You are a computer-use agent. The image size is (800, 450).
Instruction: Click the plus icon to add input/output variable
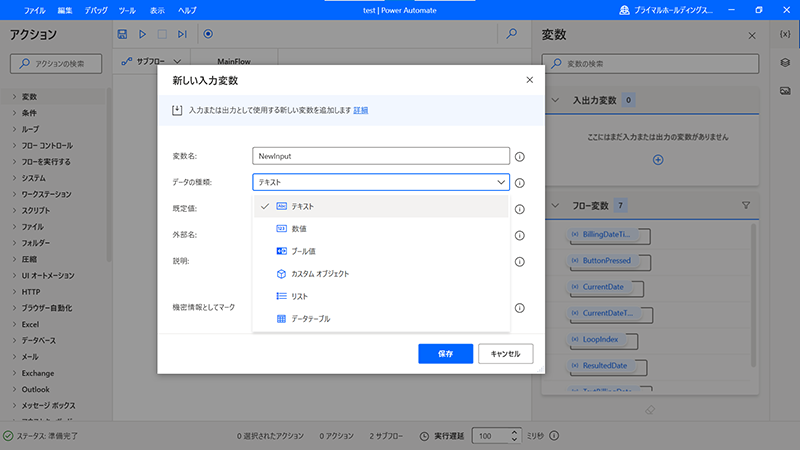[657, 159]
